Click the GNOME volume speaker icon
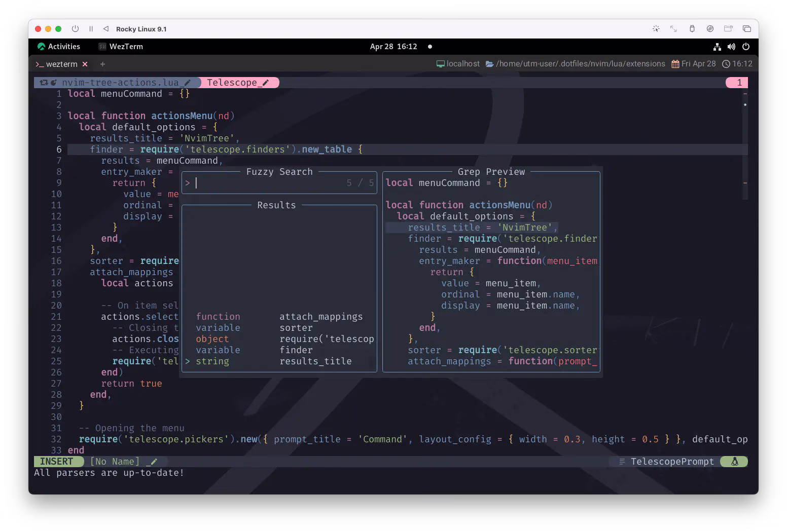 (731, 47)
